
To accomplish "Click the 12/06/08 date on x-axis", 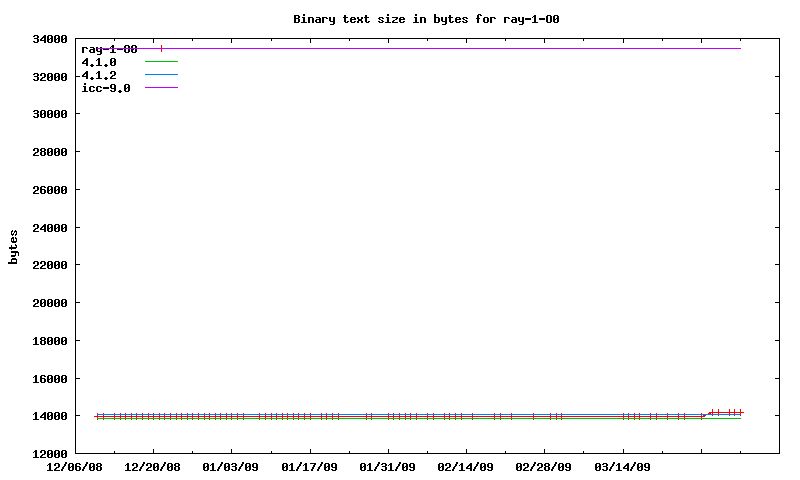I will point(75,467).
